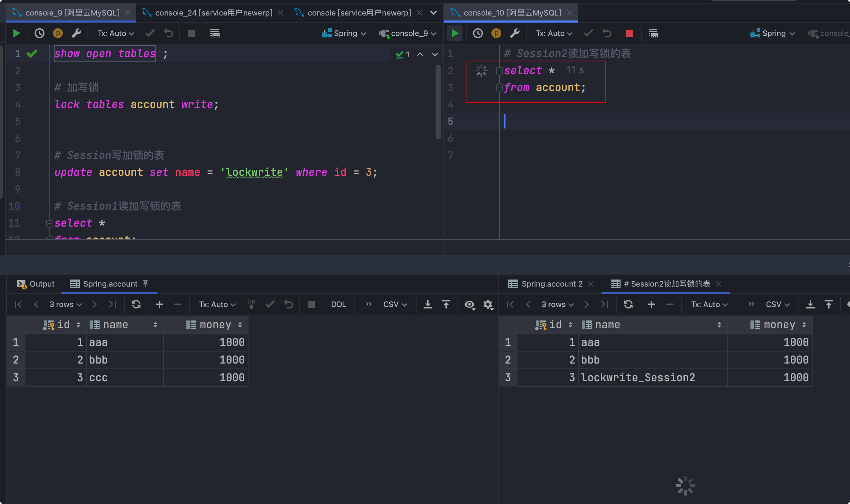Stop the running query in console_10
The height and width of the screenshot is (504, 850).
point(629,34)
